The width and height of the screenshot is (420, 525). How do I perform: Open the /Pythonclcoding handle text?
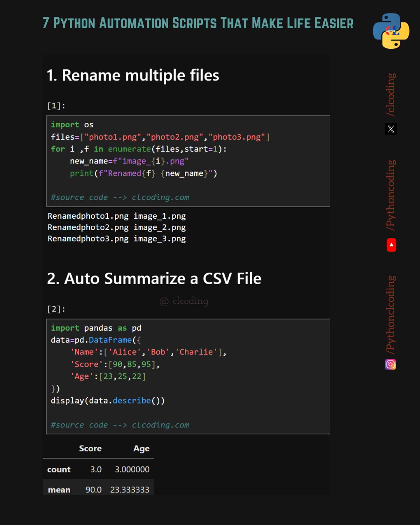391,315
